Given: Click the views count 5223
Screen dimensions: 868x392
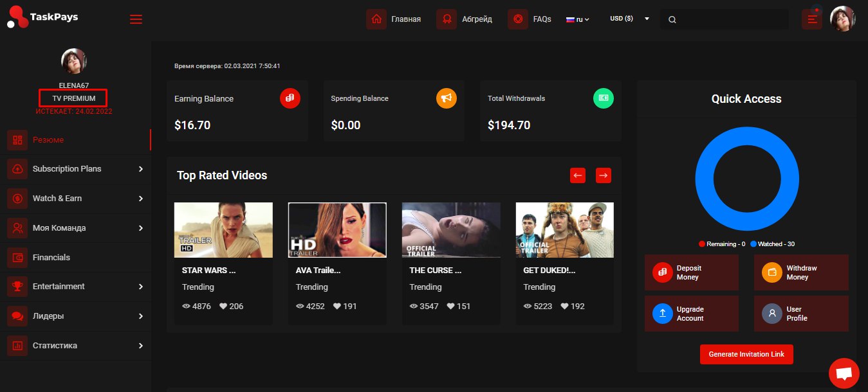Looking at the screenshot, I should pos(539,307).
